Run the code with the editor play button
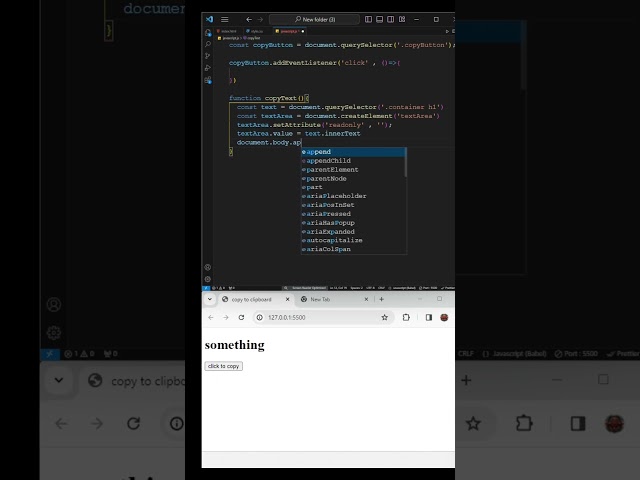Screen dimensions: 640x480 pos(447,31)
